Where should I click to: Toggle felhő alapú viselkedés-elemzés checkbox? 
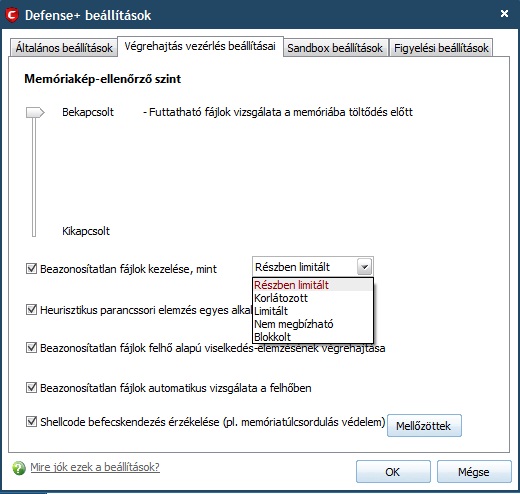click(31, 348)
